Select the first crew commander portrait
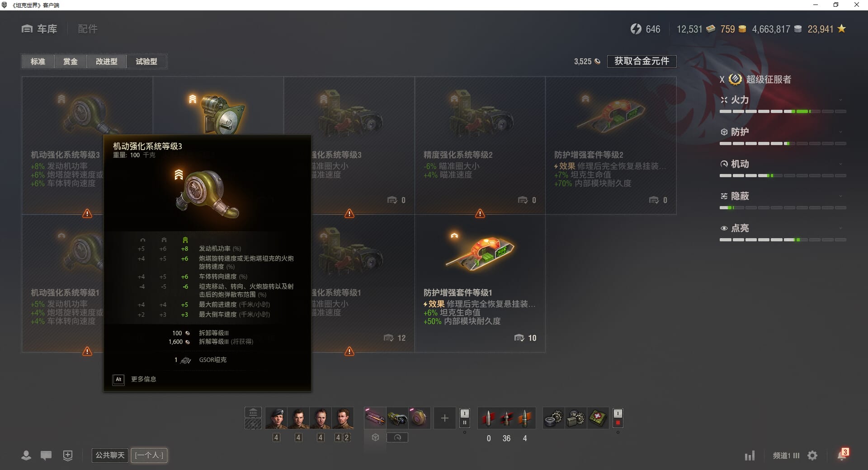Viewport: 868px width, 470px height. (276, 418)
